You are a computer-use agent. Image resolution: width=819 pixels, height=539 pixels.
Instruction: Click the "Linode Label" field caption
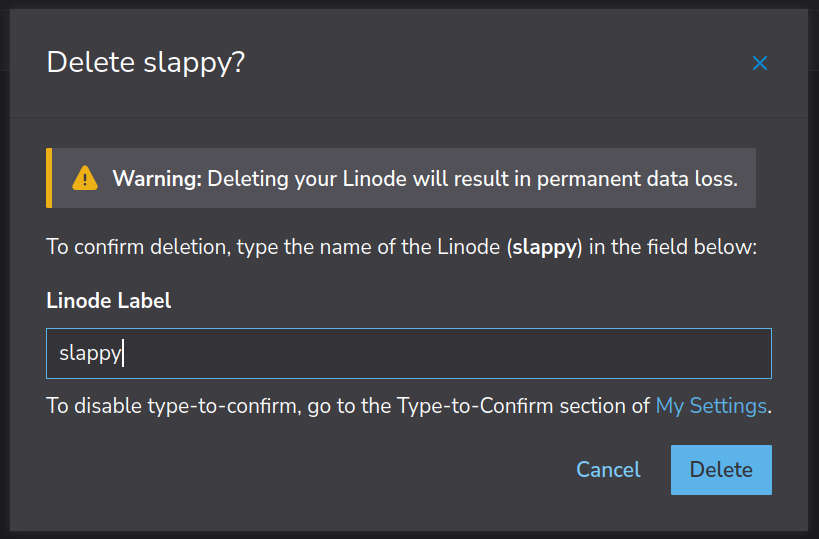click(x=109, y=301)
